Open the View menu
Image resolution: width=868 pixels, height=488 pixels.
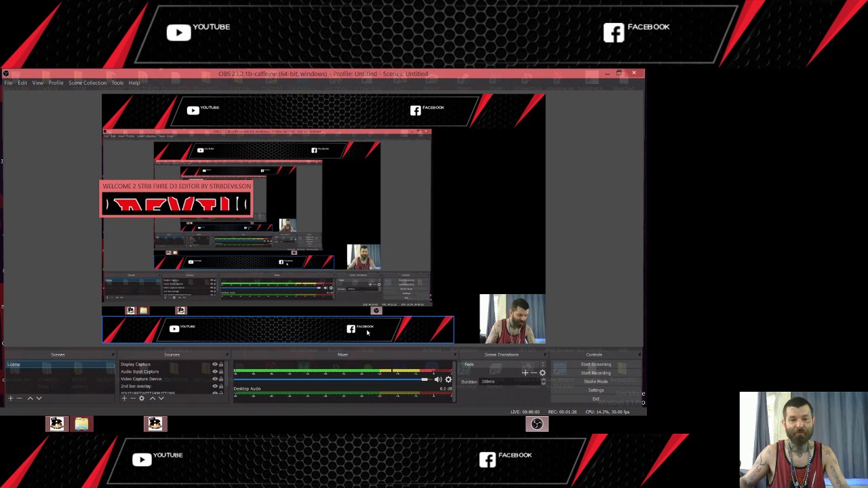(x=38, y=83)
